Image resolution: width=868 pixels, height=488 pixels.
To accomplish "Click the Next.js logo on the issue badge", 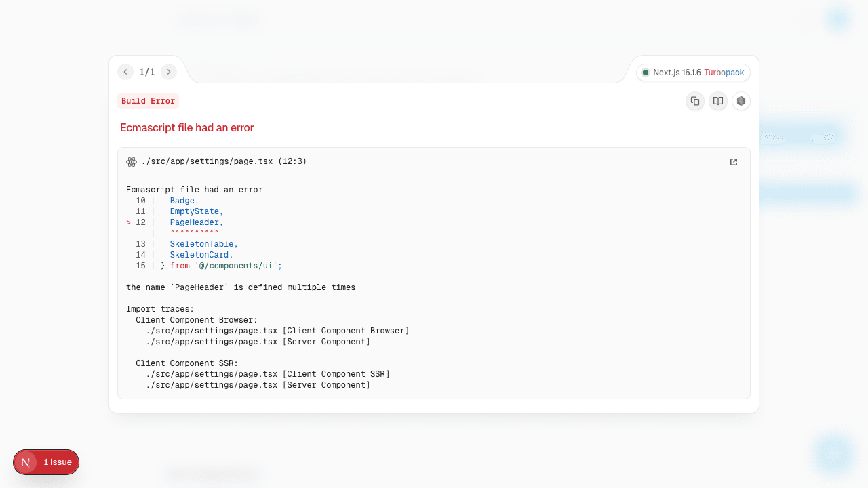I will [x=25, y=462].
